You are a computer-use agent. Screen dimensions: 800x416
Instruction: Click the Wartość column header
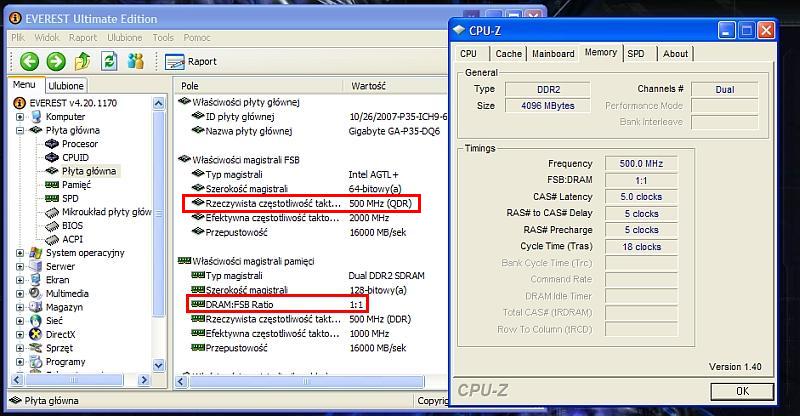(395, 86)
